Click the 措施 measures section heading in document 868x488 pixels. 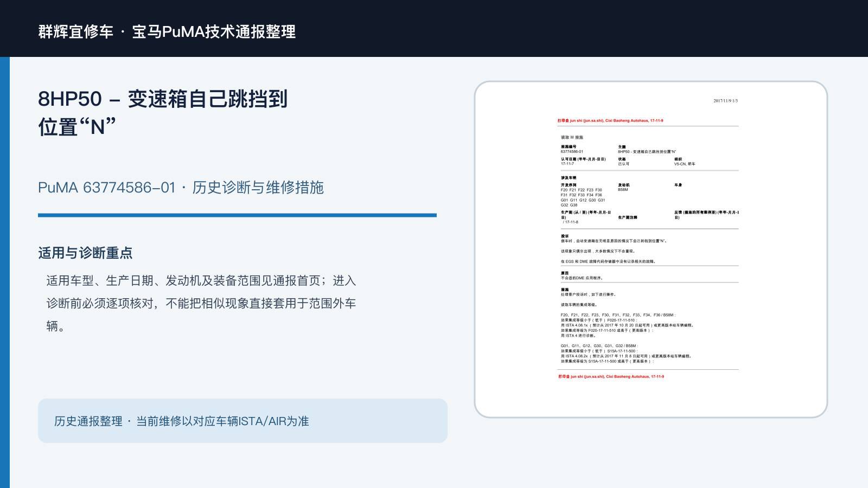coord(565,290)
